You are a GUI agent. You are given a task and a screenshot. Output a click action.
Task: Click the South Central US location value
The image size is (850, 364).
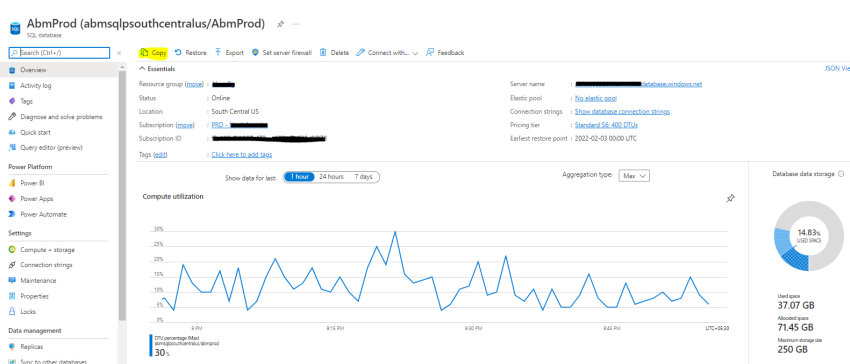click(235, 112)
